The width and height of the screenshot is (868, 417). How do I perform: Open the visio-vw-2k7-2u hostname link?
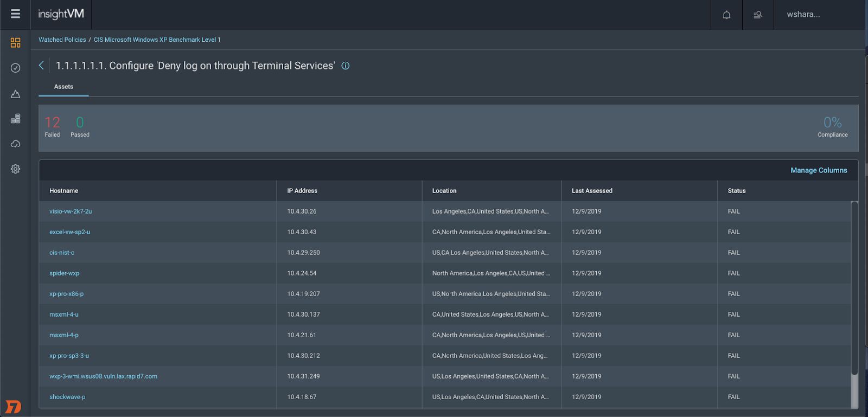(71, 211)
